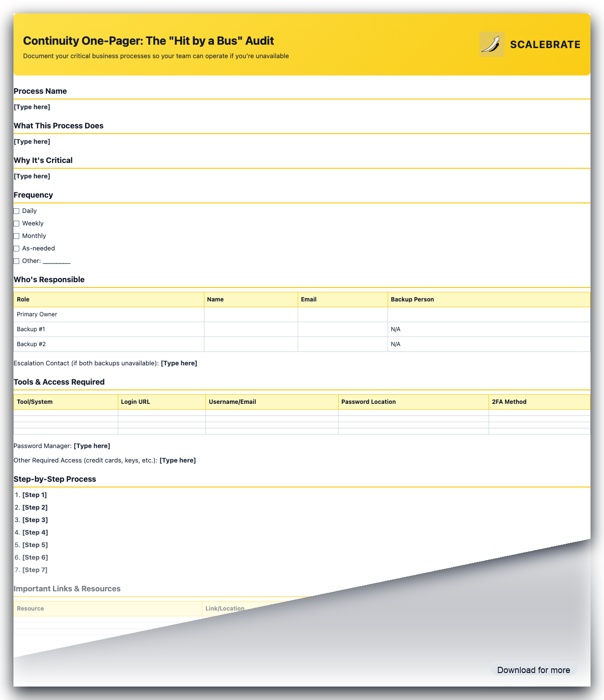Click the Link/Location column header

[x=225, y=609]
